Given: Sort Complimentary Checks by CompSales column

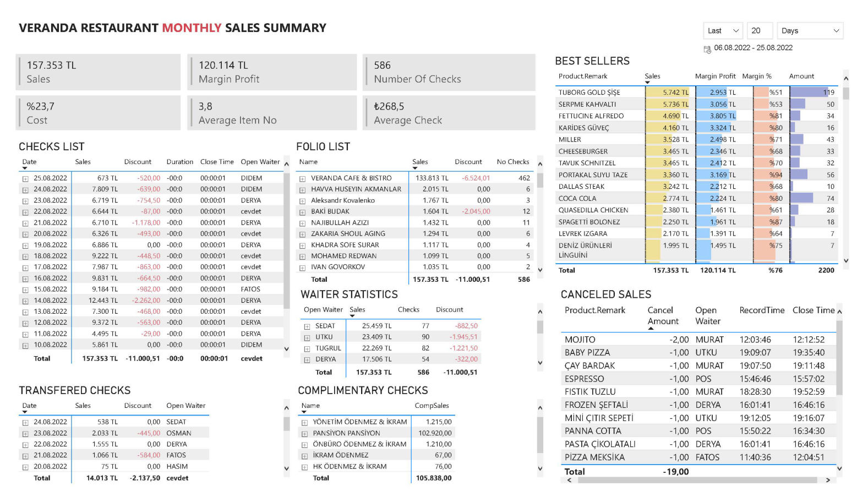Looking at the screenshot, I should pos(432,406).
